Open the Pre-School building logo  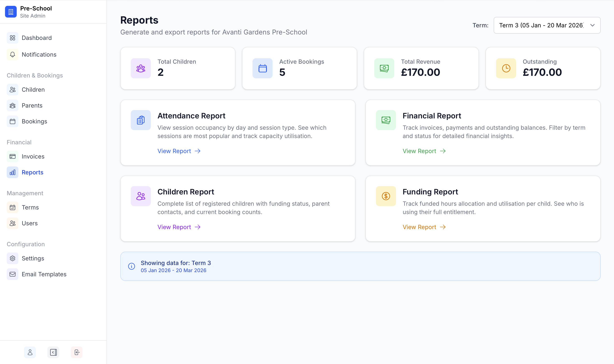11,11
